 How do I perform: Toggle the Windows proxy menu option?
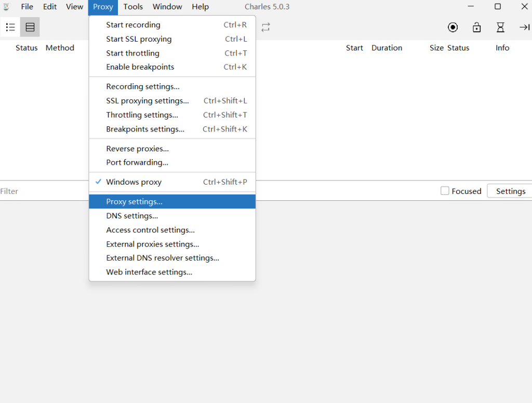(134, 182)
